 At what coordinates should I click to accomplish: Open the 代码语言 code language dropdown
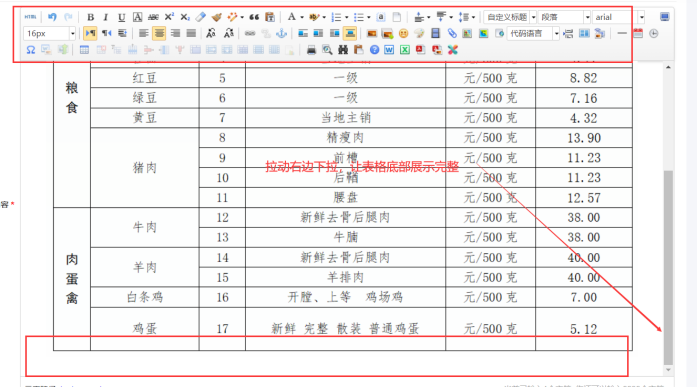[x=533, y=33]
